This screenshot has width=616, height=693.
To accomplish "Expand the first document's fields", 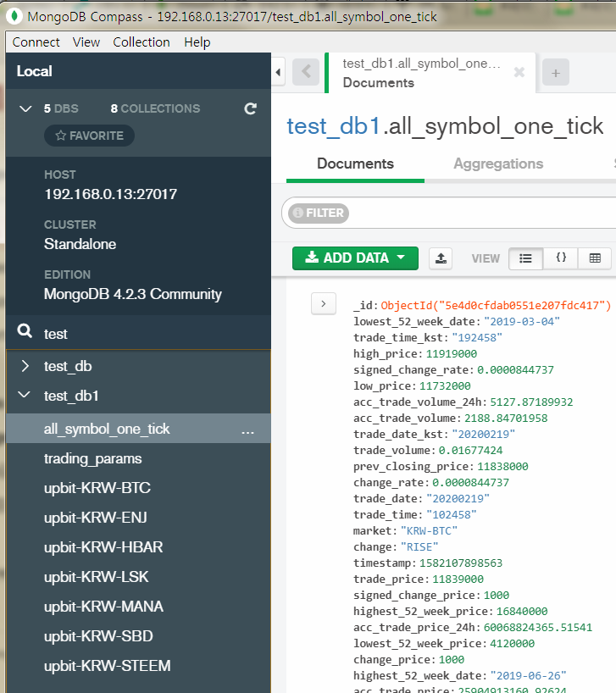I will click(324, 303).
